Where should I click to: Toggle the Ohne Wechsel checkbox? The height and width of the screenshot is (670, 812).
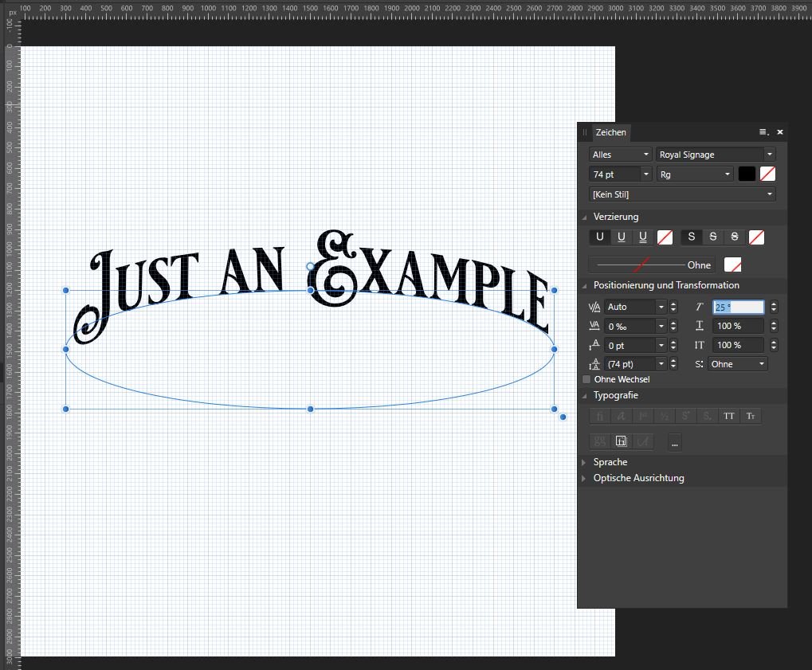(x=587, y=379)
